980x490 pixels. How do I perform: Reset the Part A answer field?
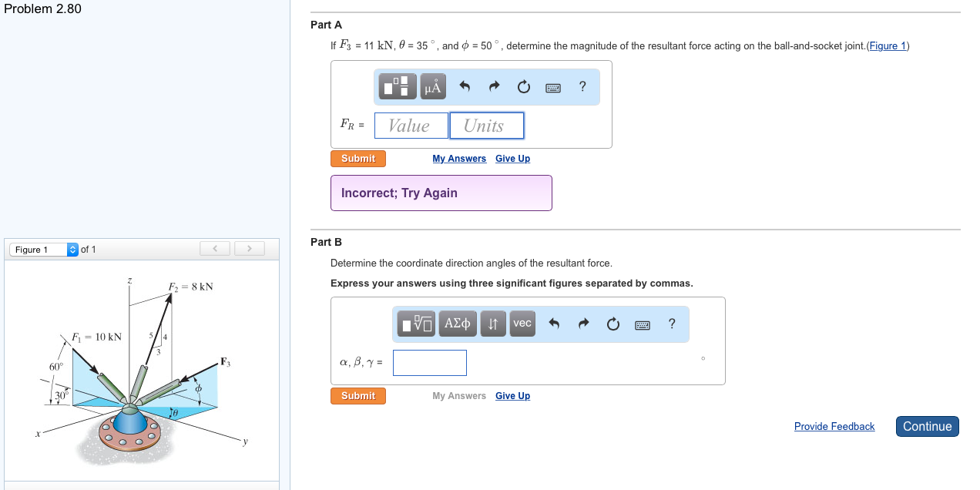tap(523, 86)
